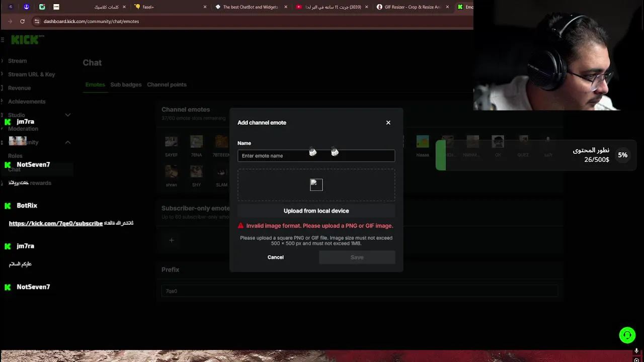The width and height of the screenshot is (644, 362).
Task: Open the fourth pinned white-icon tab
Action: (x=56, y=7)
